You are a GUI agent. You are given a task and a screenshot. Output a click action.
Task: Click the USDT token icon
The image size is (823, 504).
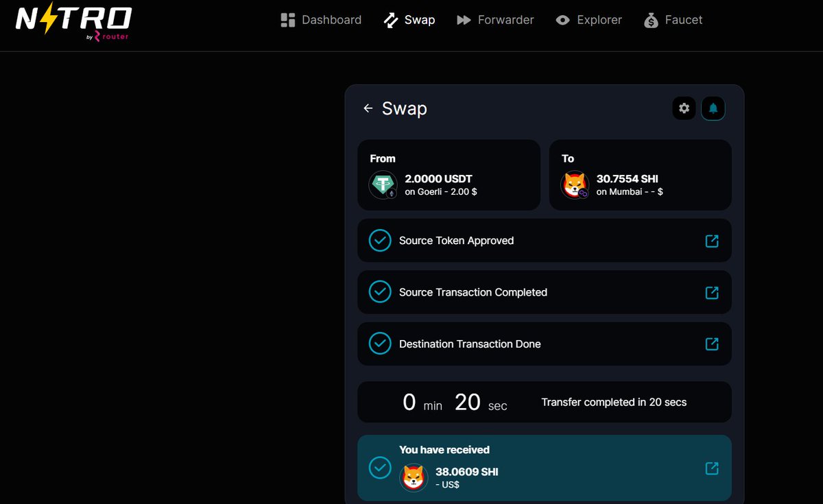tap(383, 185)
